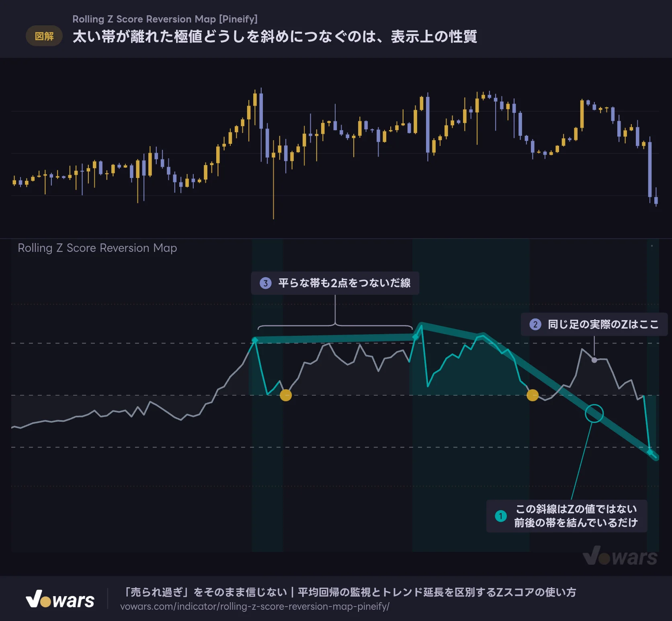The height and width of the screenshot is (621, 672).
Task: Click the note この斜線はZの値ではない
Action: tap(567, 516)
